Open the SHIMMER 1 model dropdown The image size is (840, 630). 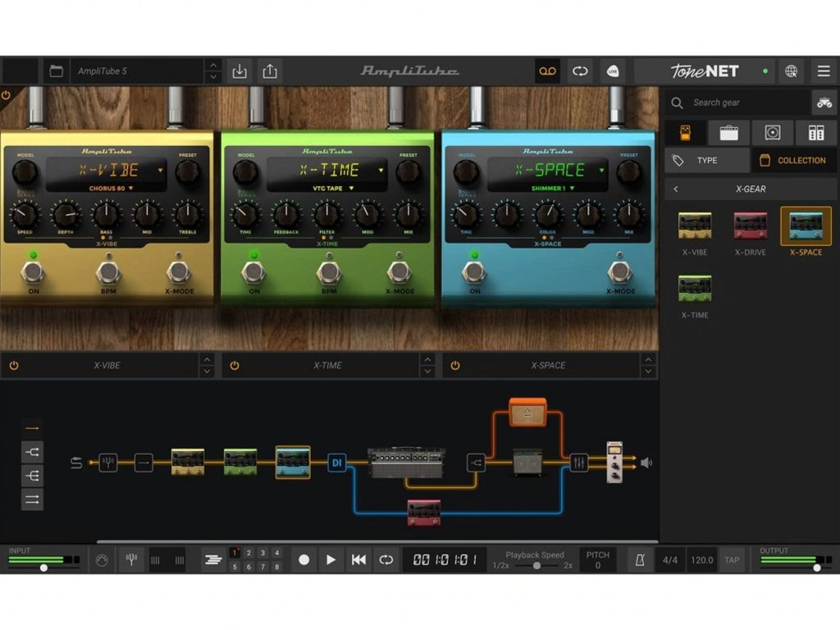553,188
